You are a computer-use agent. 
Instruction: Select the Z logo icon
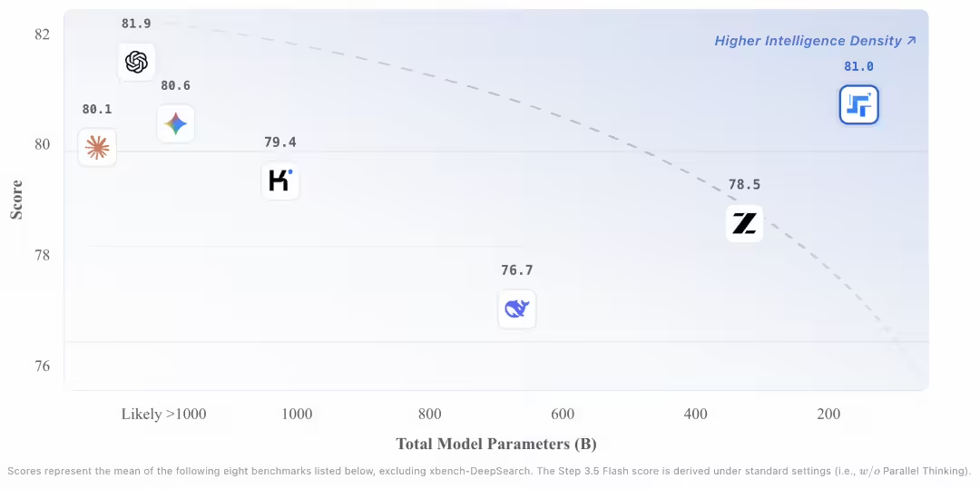coord(744,223)
